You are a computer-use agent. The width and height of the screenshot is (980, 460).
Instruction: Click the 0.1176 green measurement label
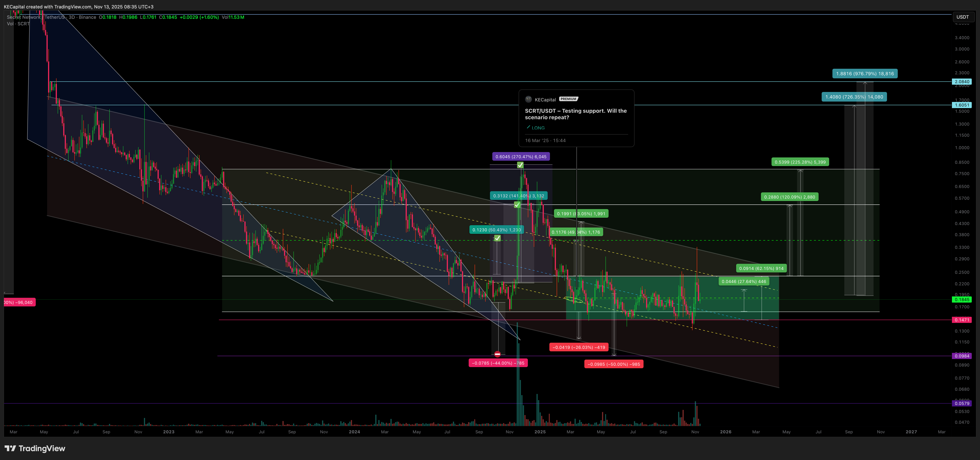click(x=576, y=232)
